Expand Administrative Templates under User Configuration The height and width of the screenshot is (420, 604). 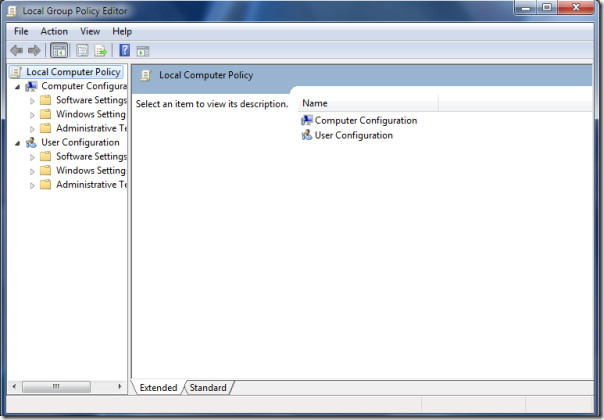click(x=32, y=186)
